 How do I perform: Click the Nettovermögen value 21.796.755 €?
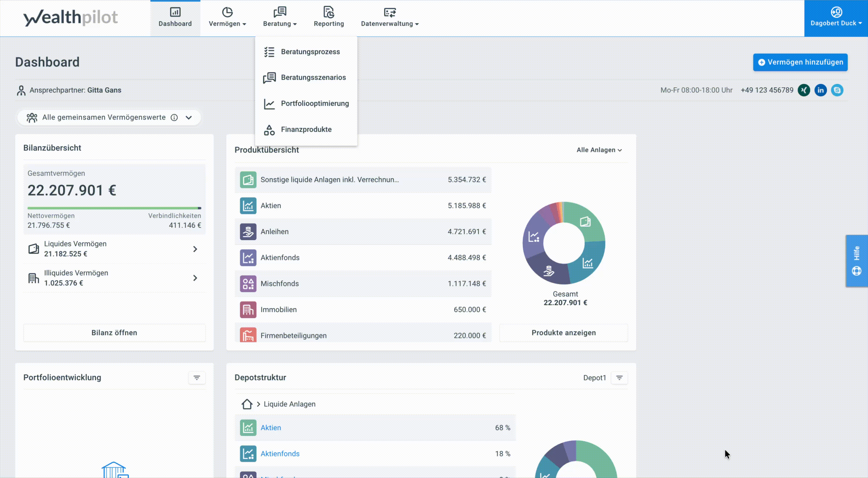click(49, 225)
